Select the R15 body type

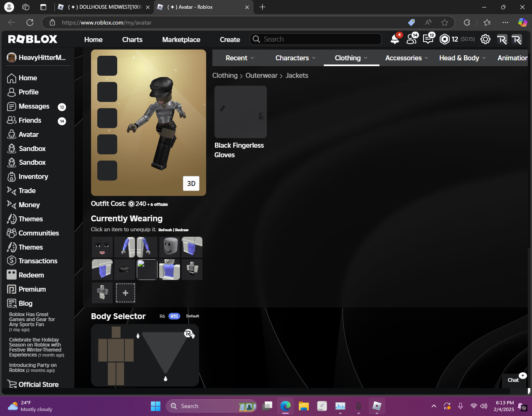tap(174, 316)
